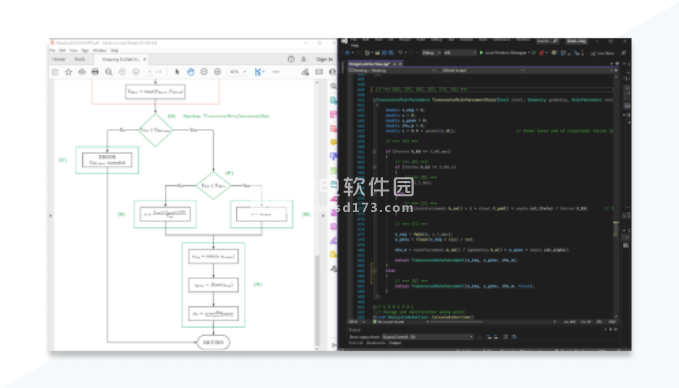679x388 pixels.
Task: Click the green Local Windows Debugger play arrow
Action: click(x=481, y=53)
